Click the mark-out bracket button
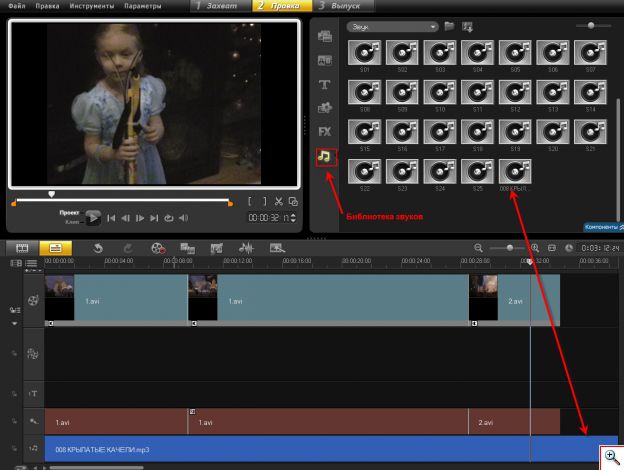The width and height of the screenshot is (624, 470). pyautogui.click(x=264, y=201)
